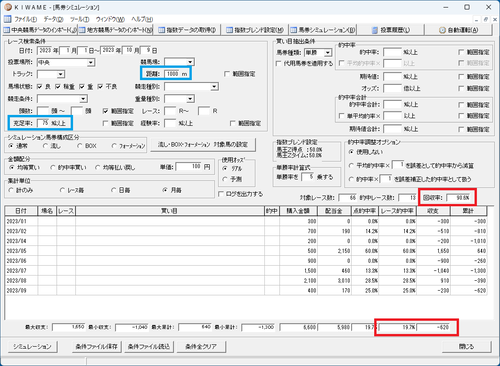This screenshot has width=500, height=366.
Task: Toggle ログを出力する checkbox
Action: click(221, 194)
